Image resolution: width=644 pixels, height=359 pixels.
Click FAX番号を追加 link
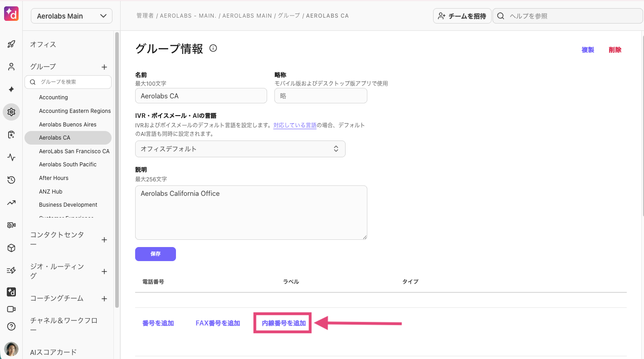[x=218, y=323]
